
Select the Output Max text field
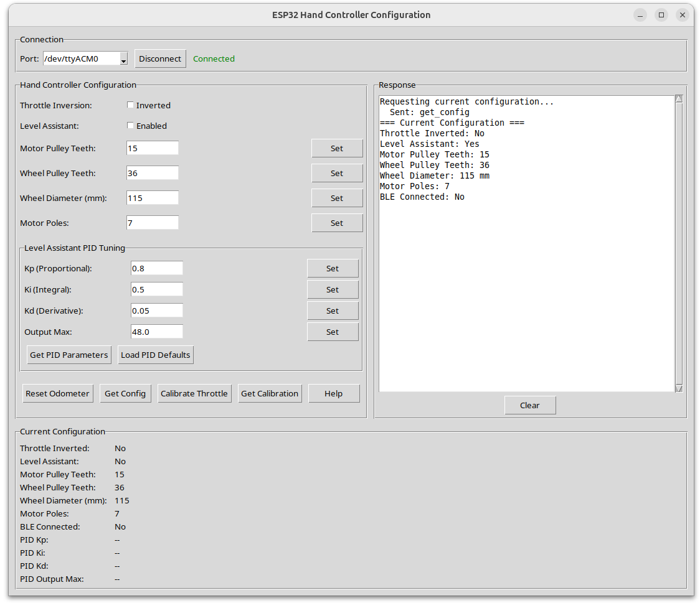click(x=156, y=332)
